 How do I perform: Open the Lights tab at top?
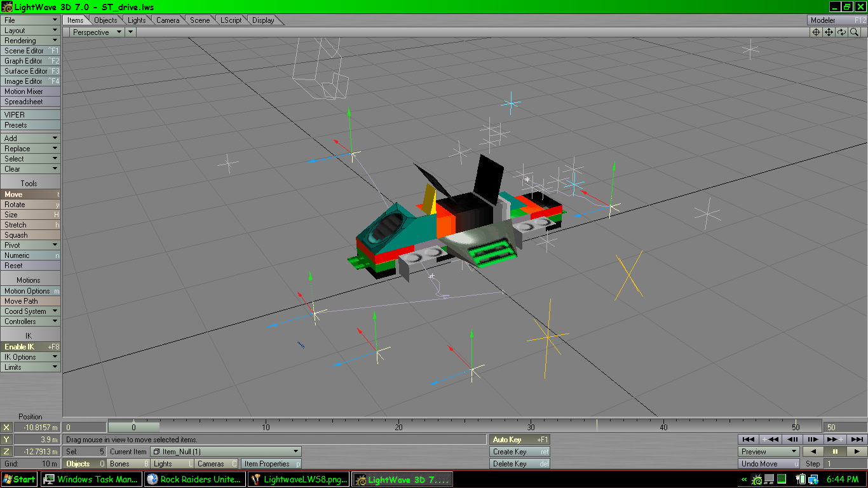point(137,20)
